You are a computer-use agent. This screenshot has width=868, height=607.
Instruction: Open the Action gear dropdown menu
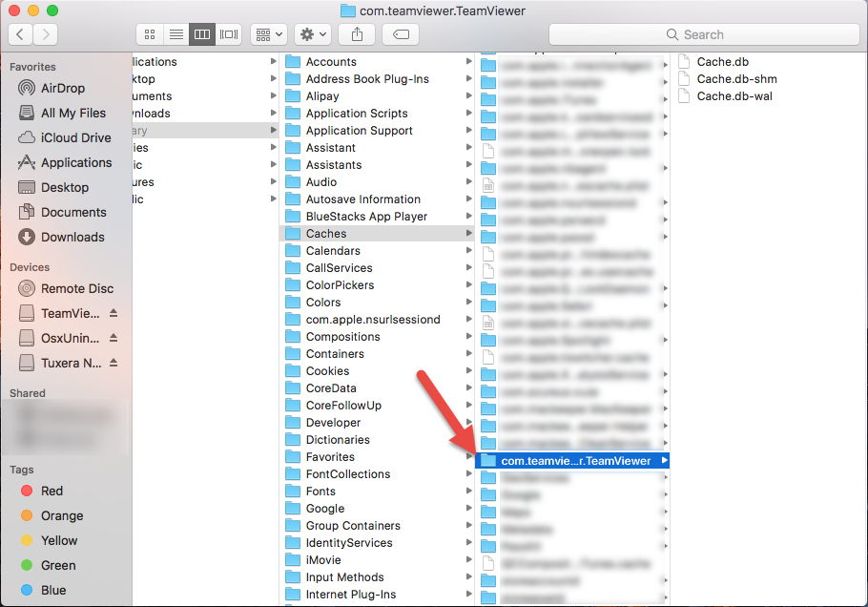312,34
